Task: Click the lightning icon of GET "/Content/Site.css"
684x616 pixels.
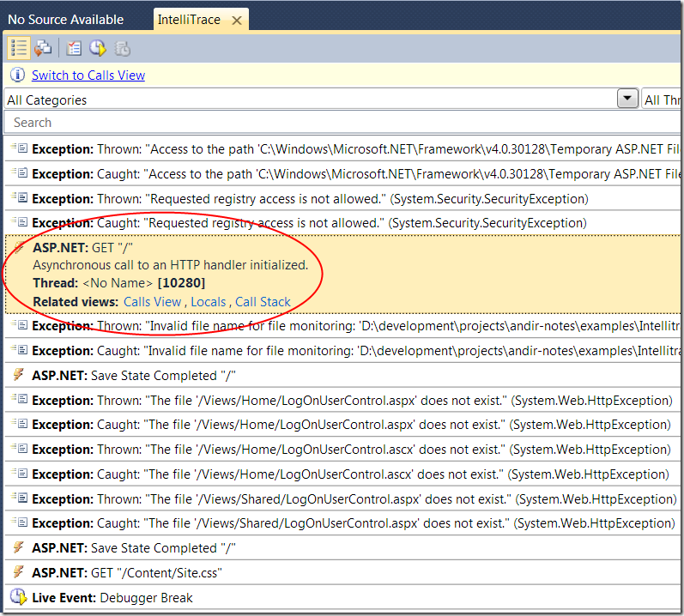Action: (x=18, y=571)
